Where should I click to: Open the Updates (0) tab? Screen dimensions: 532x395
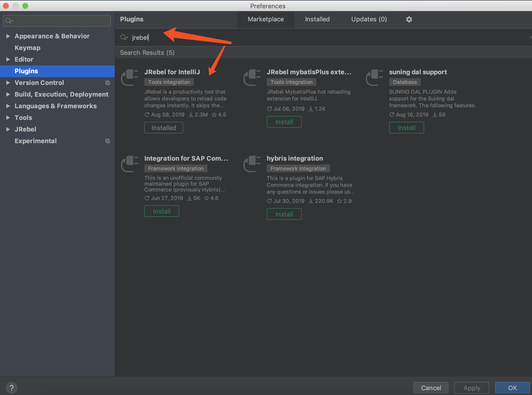tap(369, 19)
